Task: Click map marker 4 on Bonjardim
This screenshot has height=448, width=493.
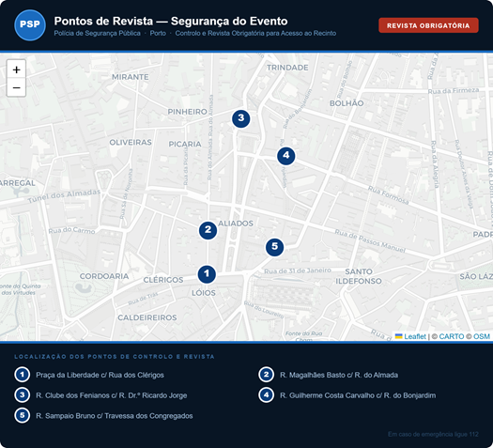Action: tap(285, 156)
